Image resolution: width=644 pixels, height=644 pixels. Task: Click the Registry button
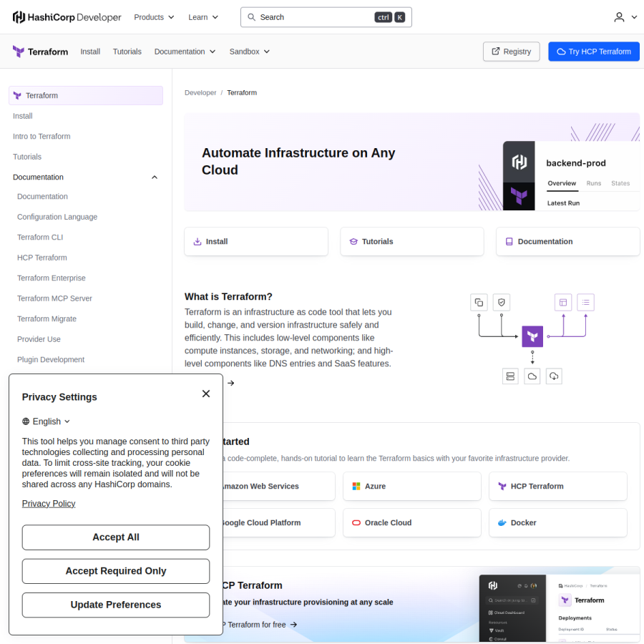point(512,52)
